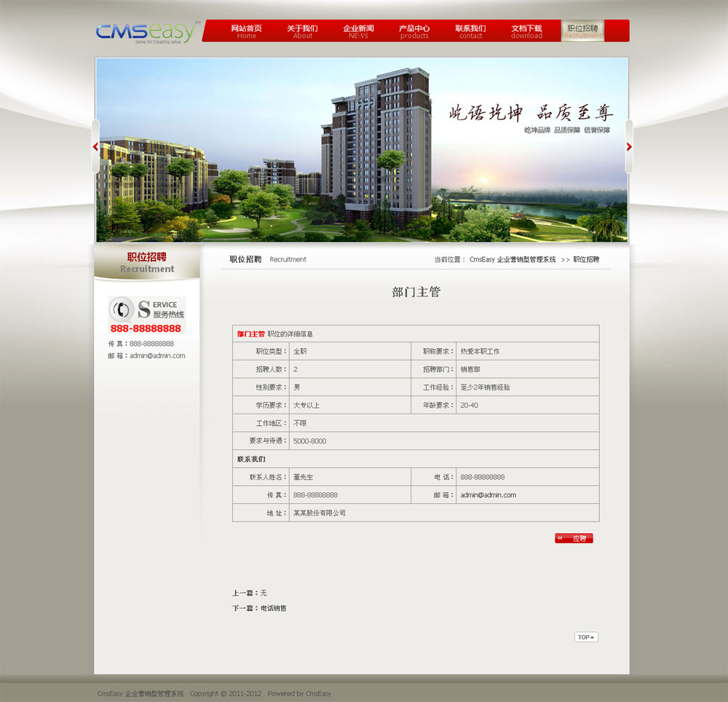Select the 职位招聘 Recruitment tab
The height and width of the screenshot is (702, 728).
(582, 31)
